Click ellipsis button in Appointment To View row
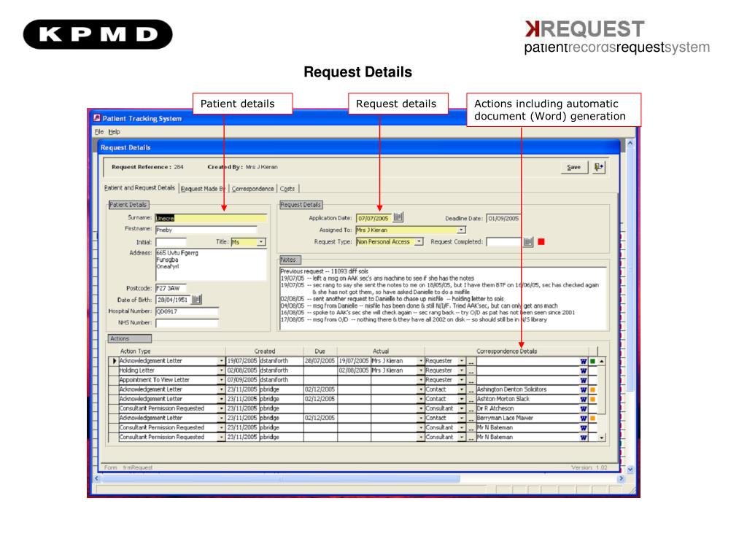747x560 pixels. (471, 380)
